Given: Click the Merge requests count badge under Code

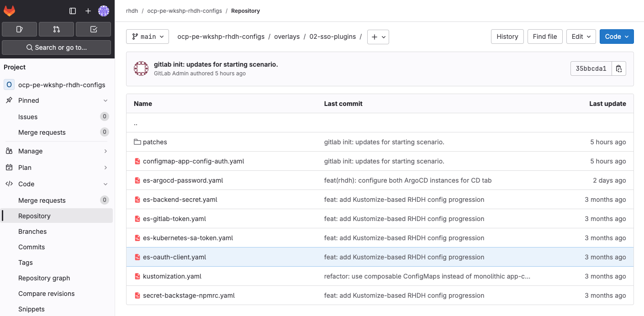Looking at the screenshot, I should click(x=105, y=200).
